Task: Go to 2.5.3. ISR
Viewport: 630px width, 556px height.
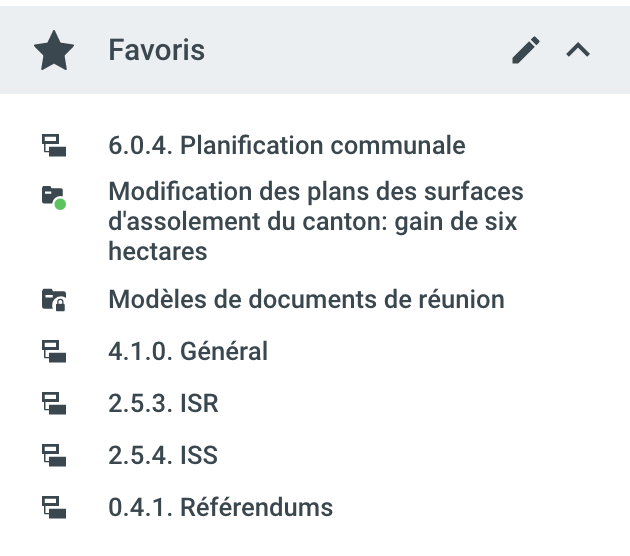Action: pyautogui.click(x=163, y=404)
